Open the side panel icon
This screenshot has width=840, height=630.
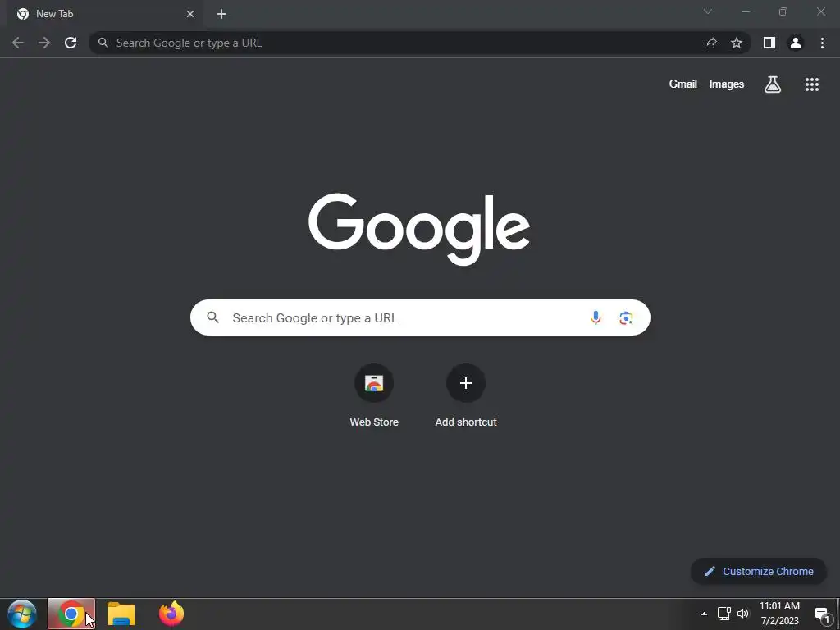pyautogui.click(x=769, y=43)
